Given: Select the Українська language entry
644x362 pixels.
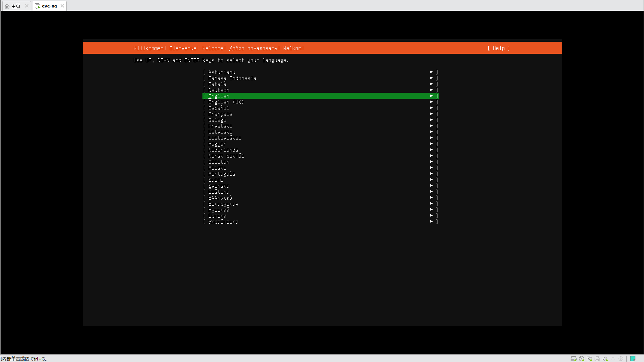Looking at the screenshot, I should tap(320, 222).
